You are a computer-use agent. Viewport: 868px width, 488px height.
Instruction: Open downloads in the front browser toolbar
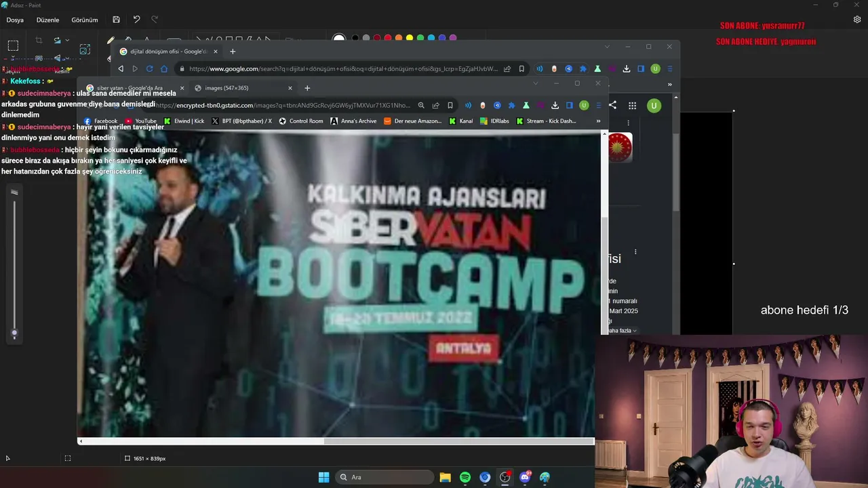tap(555, 105)
